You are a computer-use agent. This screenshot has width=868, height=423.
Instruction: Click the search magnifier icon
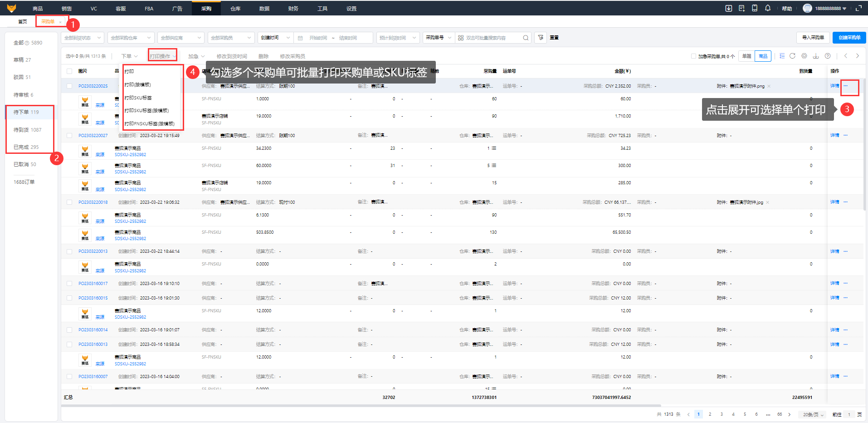click(526, 38)
